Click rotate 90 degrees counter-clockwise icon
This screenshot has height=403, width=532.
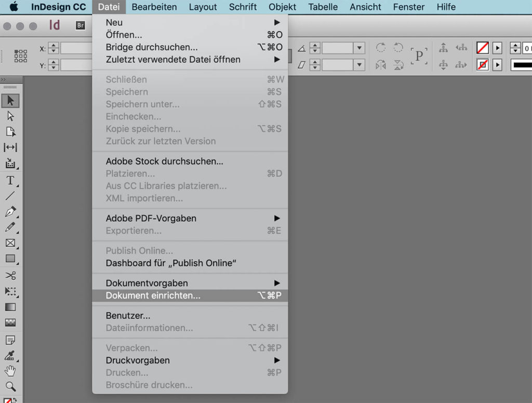[x=398, y=47]
